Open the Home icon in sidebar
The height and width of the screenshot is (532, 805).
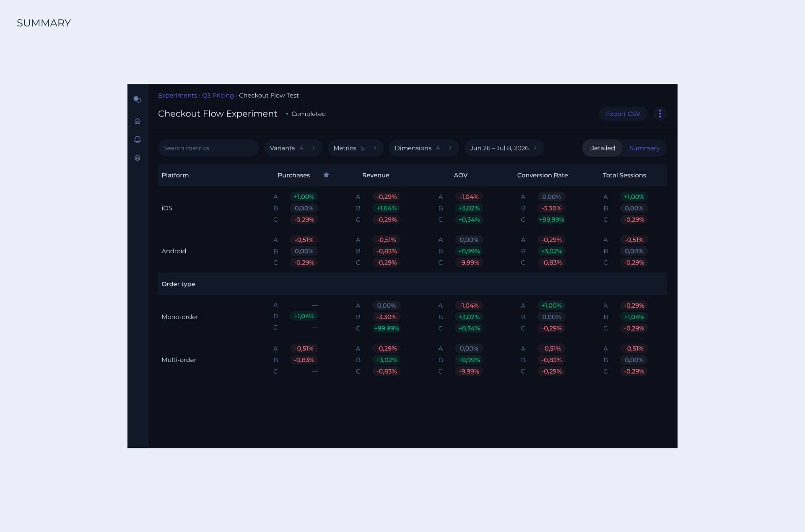click(137, 121)
